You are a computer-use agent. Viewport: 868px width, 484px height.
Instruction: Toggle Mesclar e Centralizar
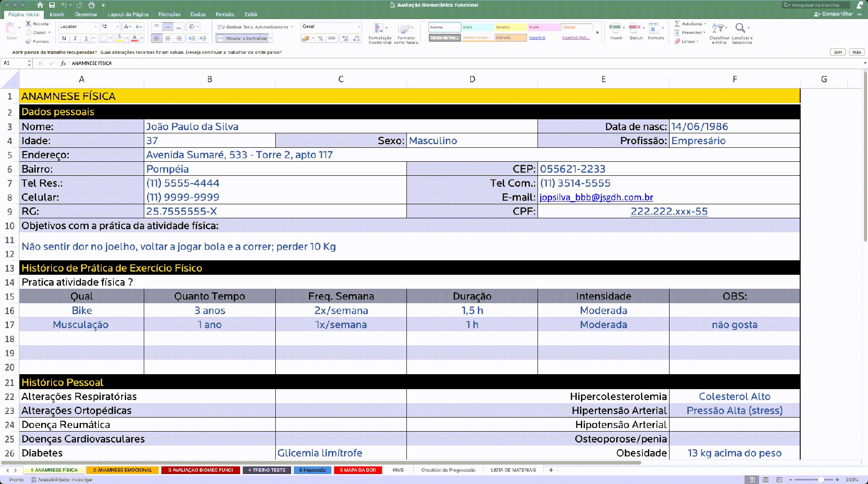(243, 38)
